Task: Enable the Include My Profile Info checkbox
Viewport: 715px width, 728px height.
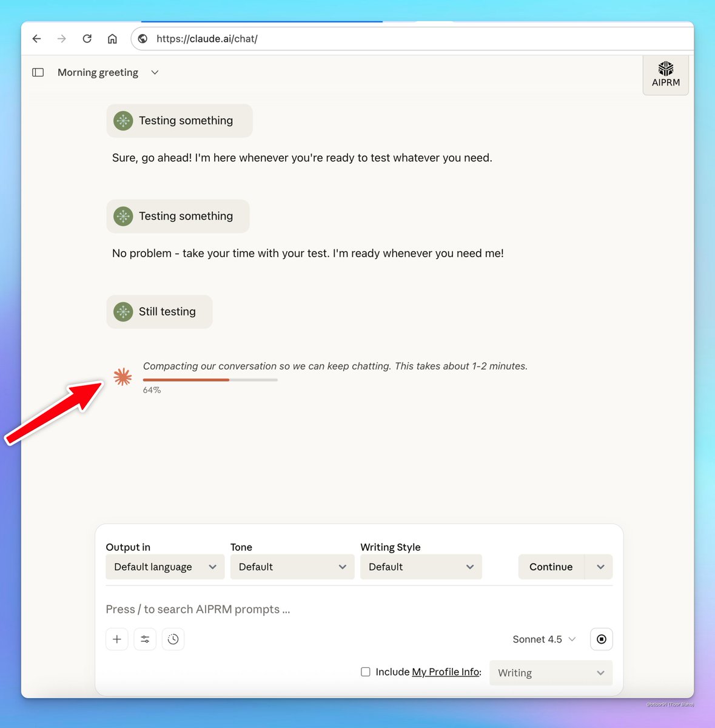Action: point(366,672)
